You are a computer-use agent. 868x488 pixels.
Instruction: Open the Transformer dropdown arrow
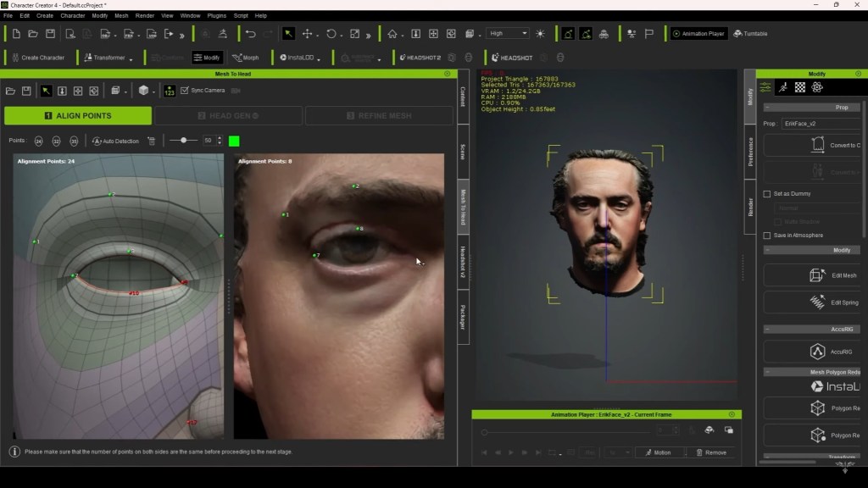tap(131, 59)
